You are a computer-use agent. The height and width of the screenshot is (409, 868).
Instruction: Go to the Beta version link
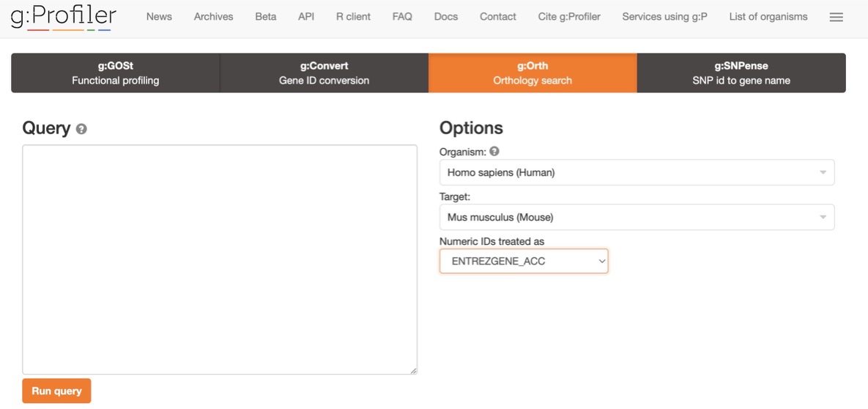(x=266, y=17)
